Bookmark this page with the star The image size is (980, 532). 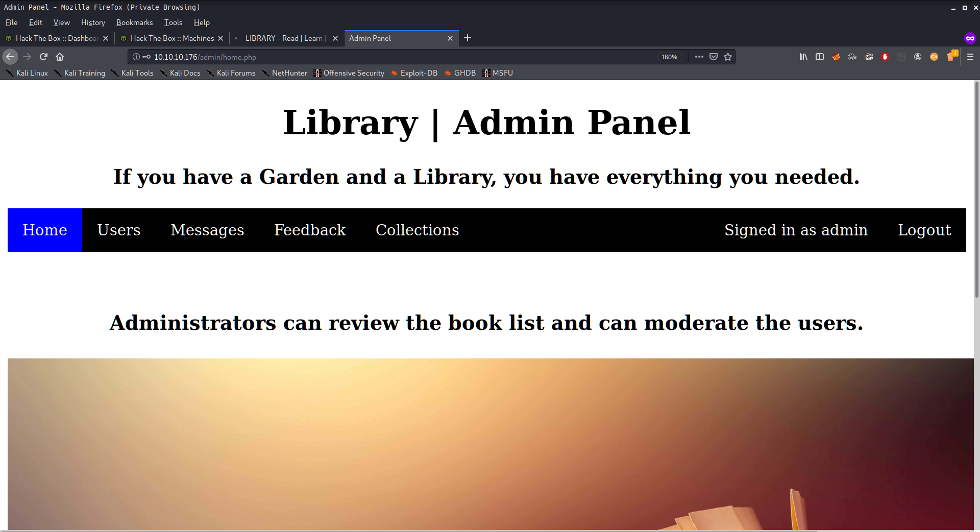click(x=728, y=57)
